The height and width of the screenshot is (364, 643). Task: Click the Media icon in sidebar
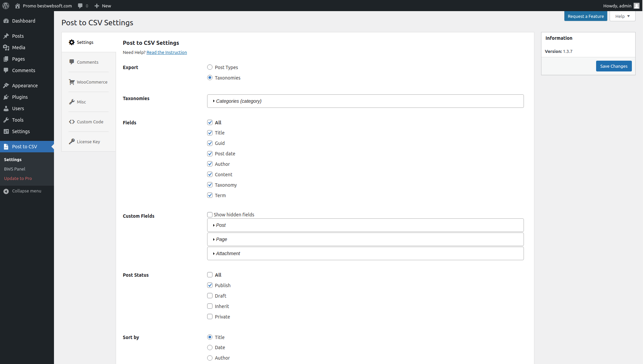pyautogui.click(x=6, y=48)
